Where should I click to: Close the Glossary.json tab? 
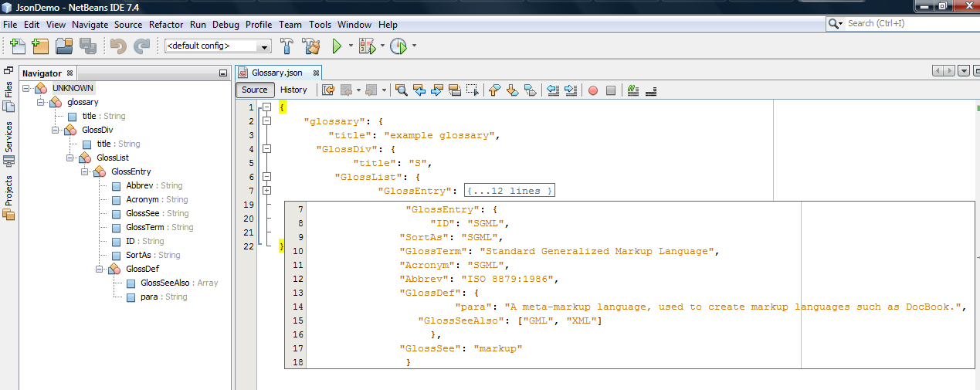316,73
